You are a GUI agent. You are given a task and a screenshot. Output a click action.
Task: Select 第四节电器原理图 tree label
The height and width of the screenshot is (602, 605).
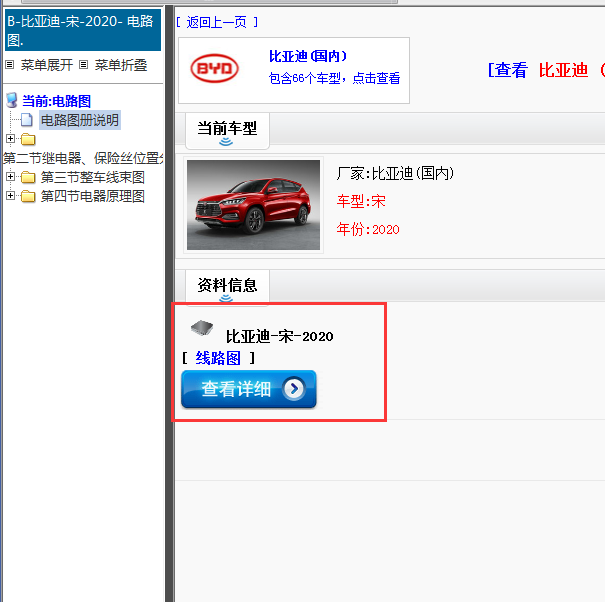coord(93,196)
